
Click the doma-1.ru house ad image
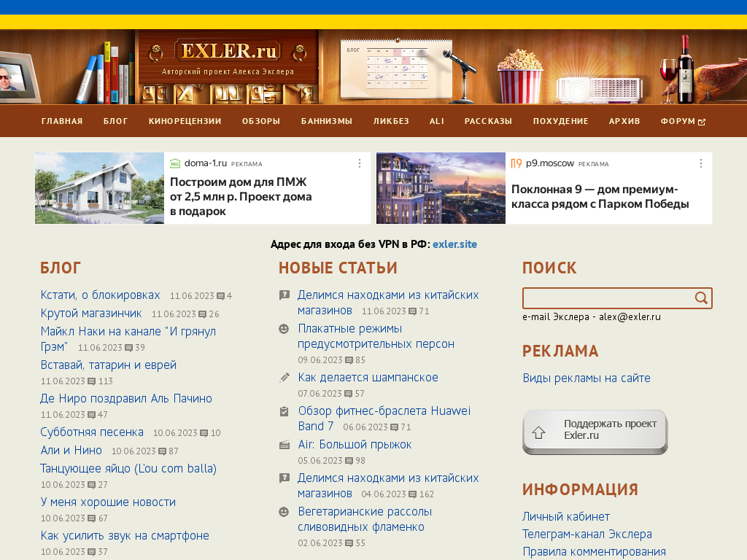pos(99,188)
